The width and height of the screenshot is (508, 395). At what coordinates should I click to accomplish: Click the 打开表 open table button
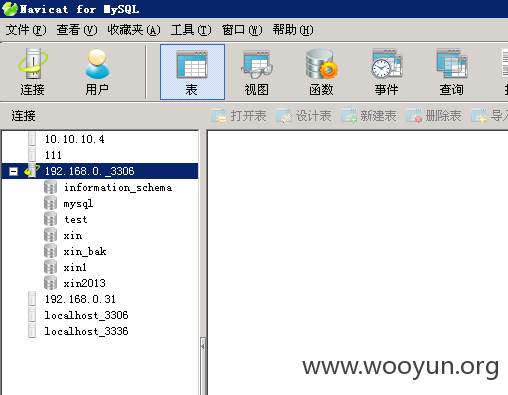[x=239, y=116]
